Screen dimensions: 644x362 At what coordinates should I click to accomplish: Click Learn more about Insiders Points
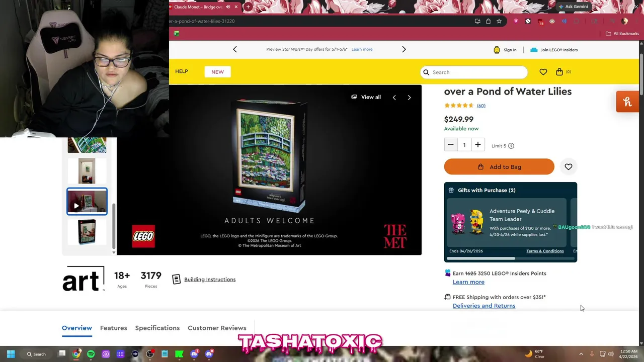468,282
